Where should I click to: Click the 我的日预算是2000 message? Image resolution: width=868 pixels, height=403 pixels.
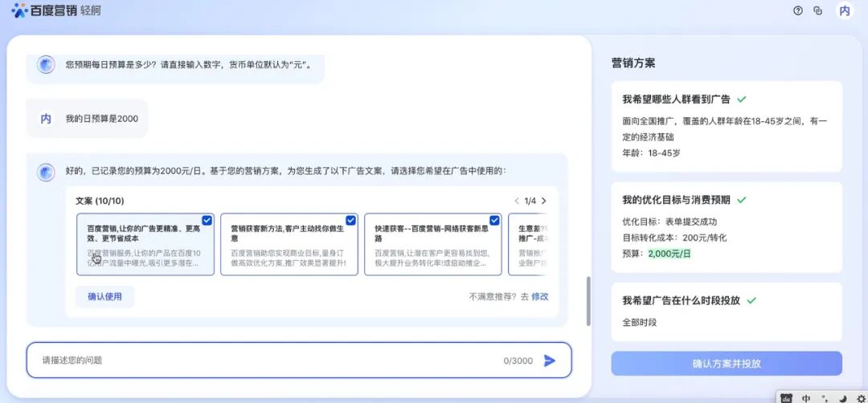click(102, 119)
